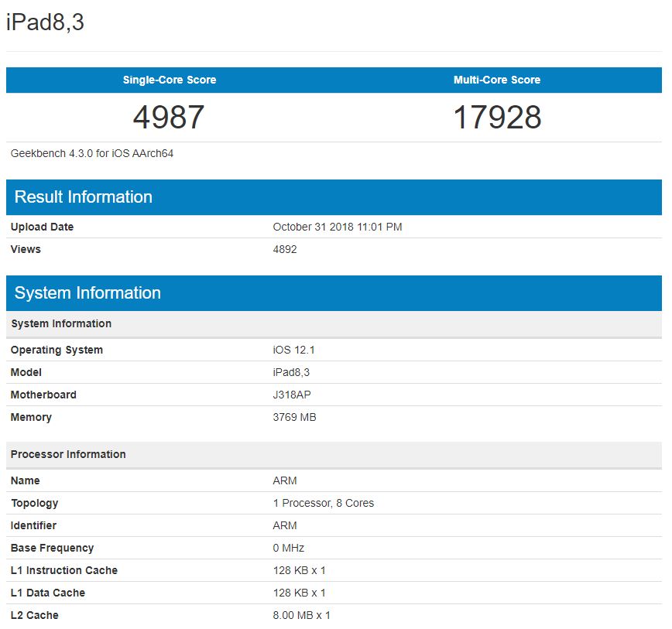
Task: Click the multi-core score value 17928
Action: coord(497,117)
